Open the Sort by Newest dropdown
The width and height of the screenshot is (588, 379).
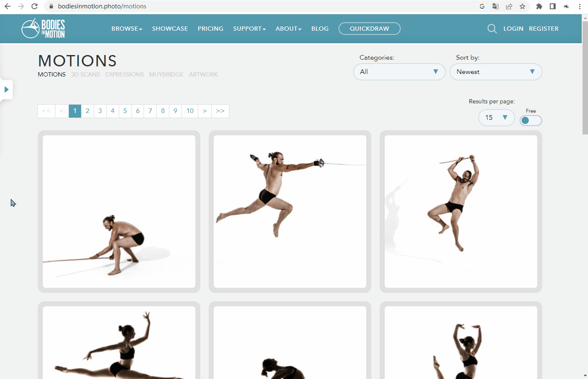tap(496, 72)
